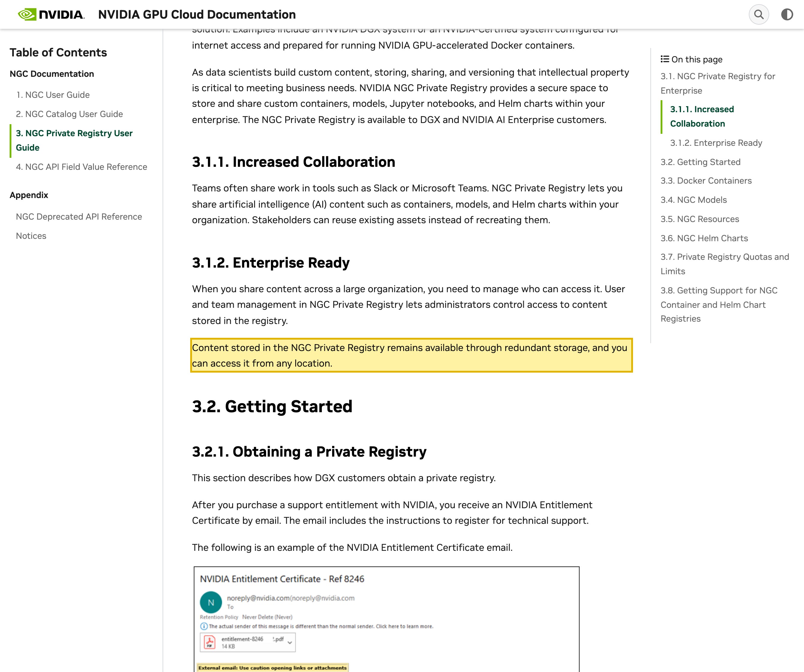Go to 3.6. NGC Helm Charts
The height and width of the screenshot is (672, 804).
coord(704,238)
